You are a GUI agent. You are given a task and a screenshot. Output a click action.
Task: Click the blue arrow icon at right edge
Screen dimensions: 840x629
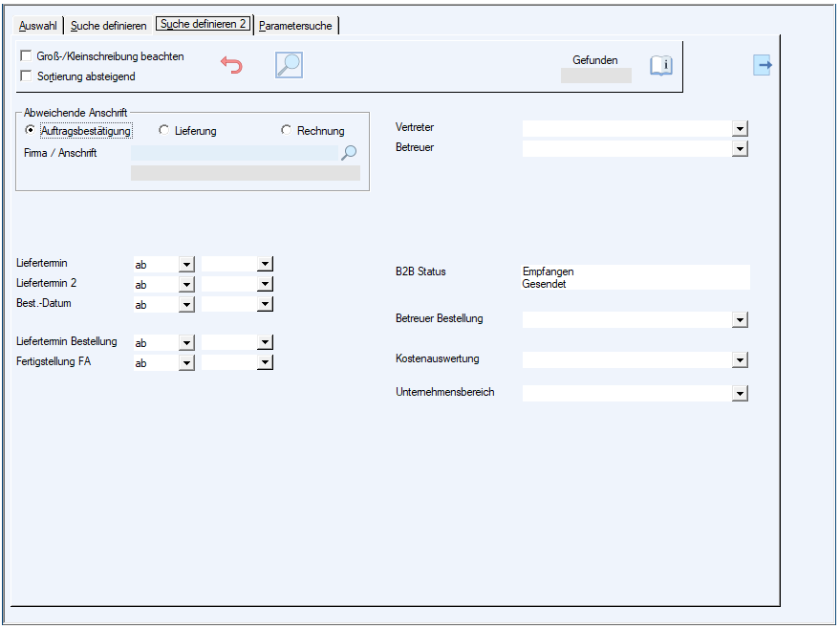pos(762,65)
